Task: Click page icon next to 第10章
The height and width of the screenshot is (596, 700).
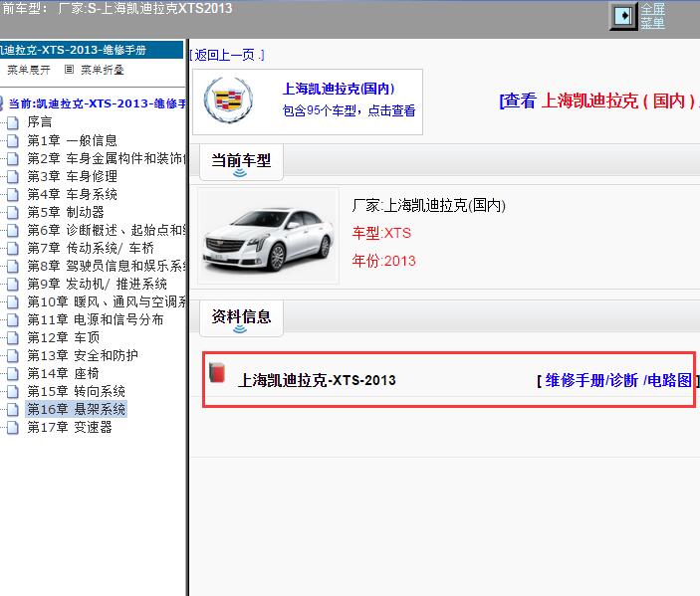Action: 13,302
